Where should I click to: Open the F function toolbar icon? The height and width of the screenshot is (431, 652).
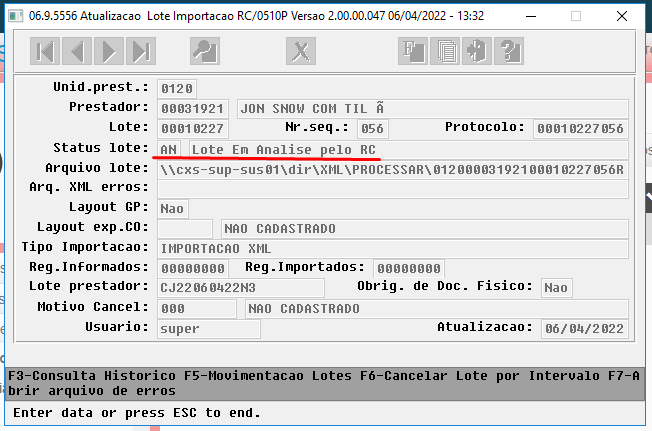coord(413,51)
